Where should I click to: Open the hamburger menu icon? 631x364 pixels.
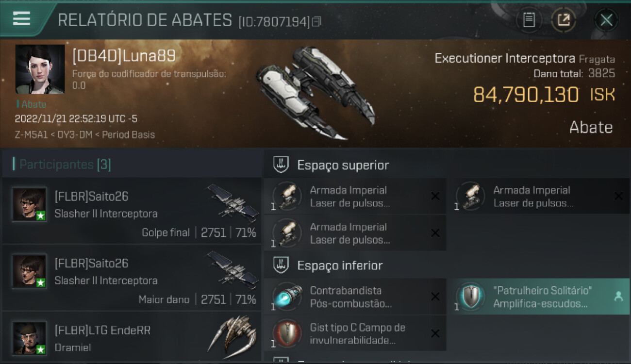[x=21, y=19]
